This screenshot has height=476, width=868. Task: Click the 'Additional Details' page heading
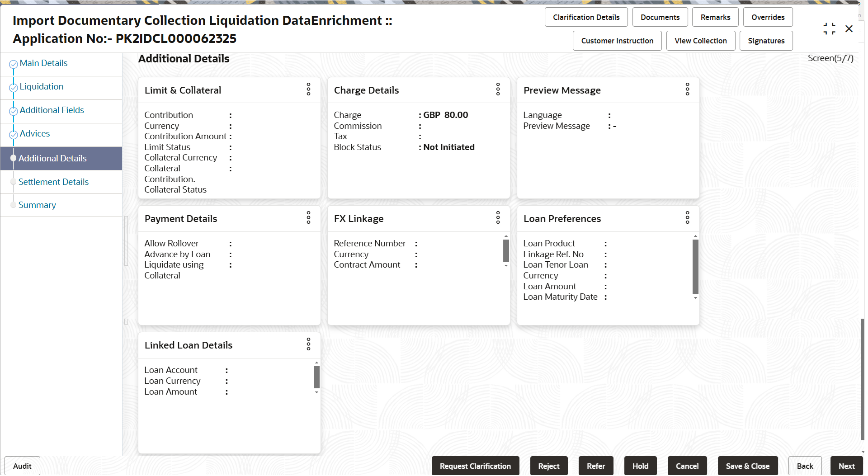point(184,59)
